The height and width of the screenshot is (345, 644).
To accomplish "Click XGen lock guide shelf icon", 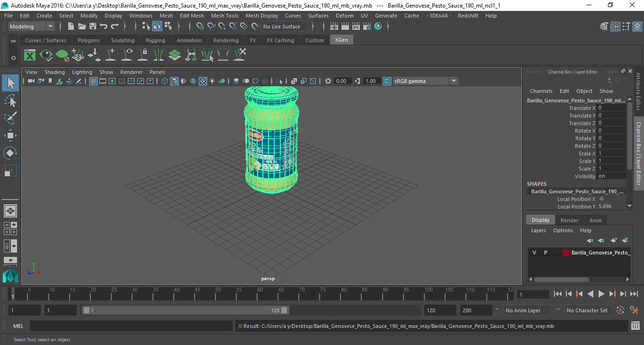I will (x=143, y=55).
